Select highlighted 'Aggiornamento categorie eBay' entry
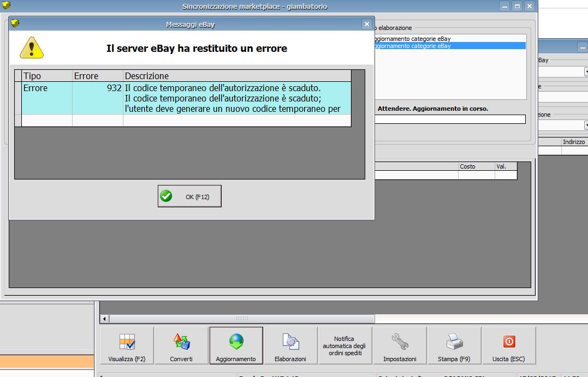The image size is (588, 377). 450,46
